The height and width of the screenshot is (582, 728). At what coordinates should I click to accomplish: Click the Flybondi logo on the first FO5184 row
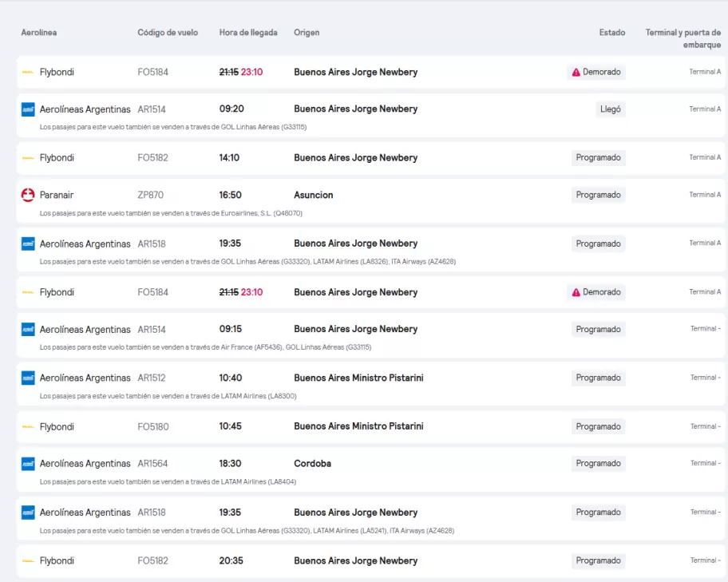tap(28, 72)
